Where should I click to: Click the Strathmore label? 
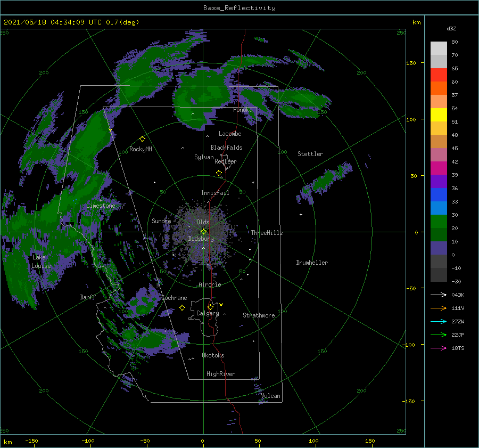pos(259,315)
